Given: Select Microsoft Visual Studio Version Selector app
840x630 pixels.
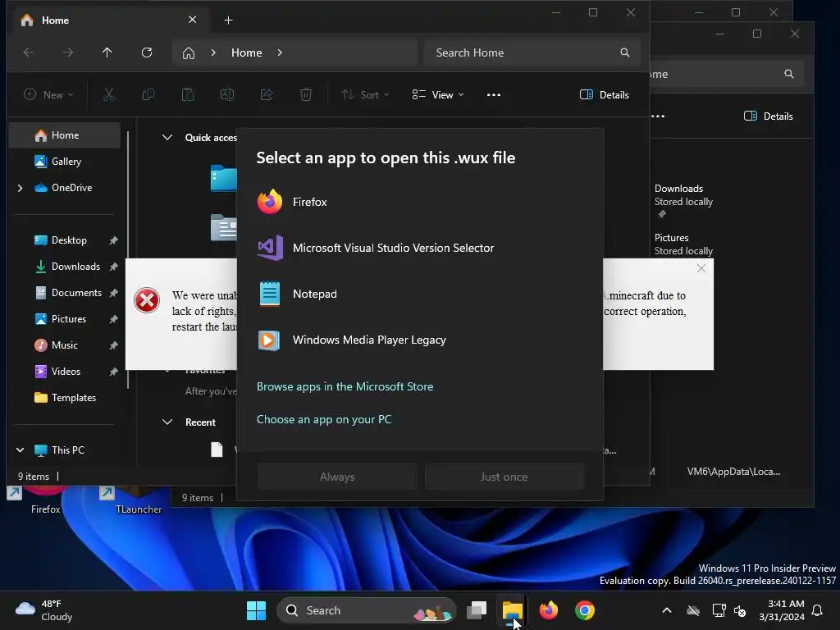Looking at the screenshot, I should point(419,248).
